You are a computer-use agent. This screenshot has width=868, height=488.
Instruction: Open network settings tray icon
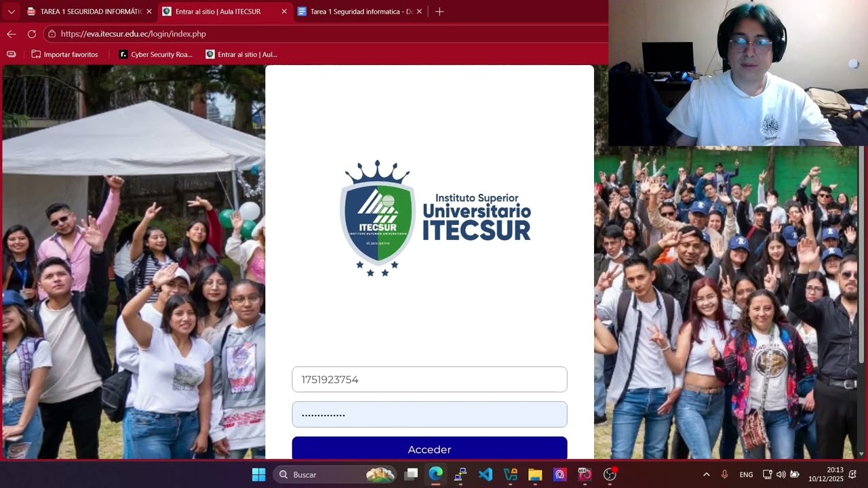[767, 474]
